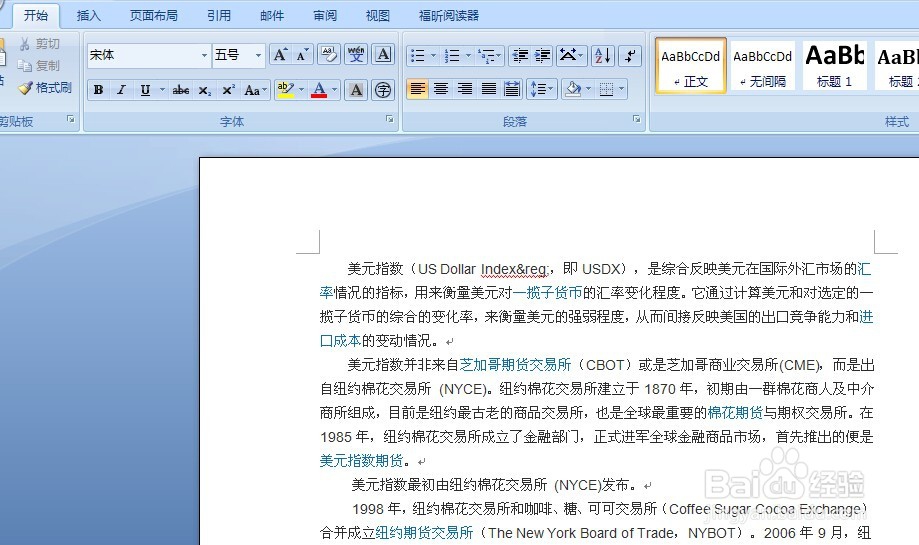Follow the 美元指数期货 link
The width and height of the screenshot is (919, 545).
(361, 461)
